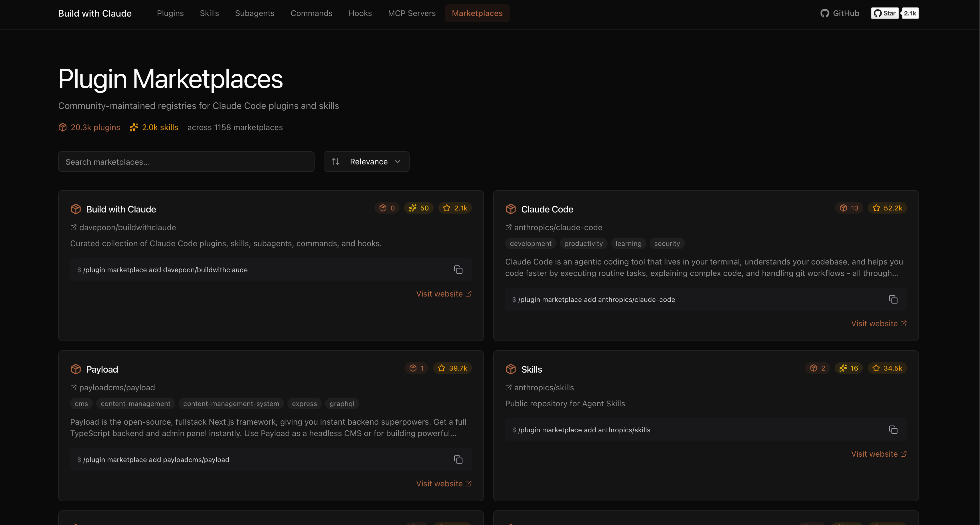The height and width of the screenshot is (525, 980).
Task: Click the star icon showing 52.2k on Claude Code
Action: pyautogui.click(x=876, y=208)
